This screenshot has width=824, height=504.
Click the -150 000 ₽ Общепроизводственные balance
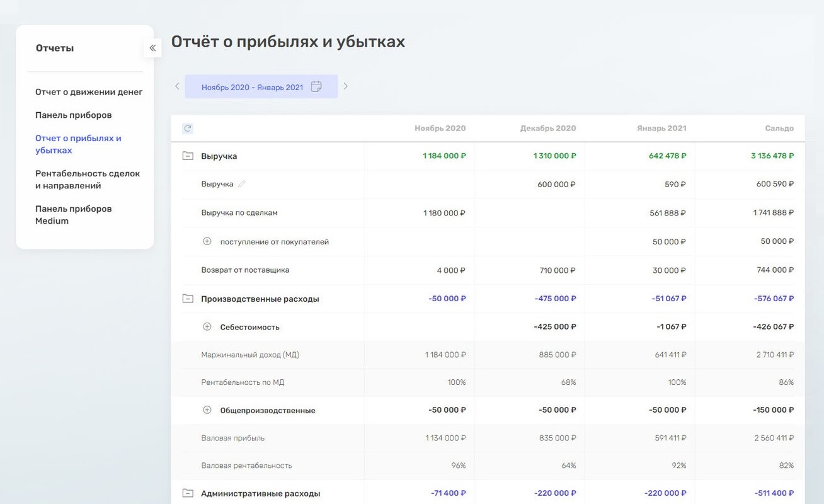774,410
